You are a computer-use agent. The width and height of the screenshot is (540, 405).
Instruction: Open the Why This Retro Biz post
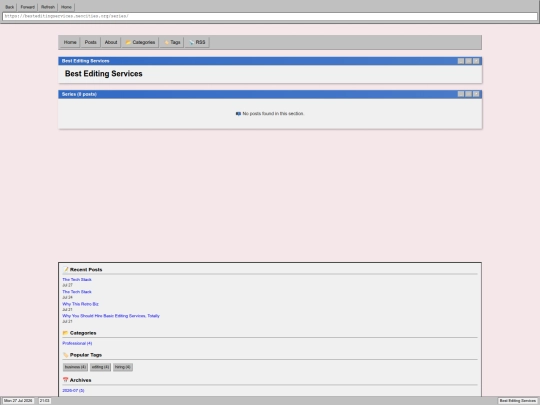(x=80, y=304)
